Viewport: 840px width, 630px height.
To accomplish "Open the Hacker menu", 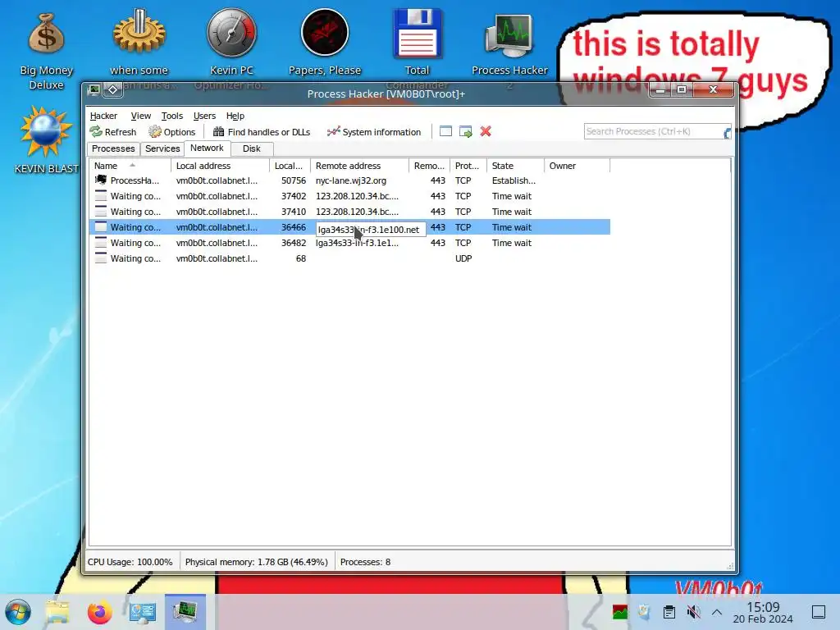I will (x=103, y=116).
